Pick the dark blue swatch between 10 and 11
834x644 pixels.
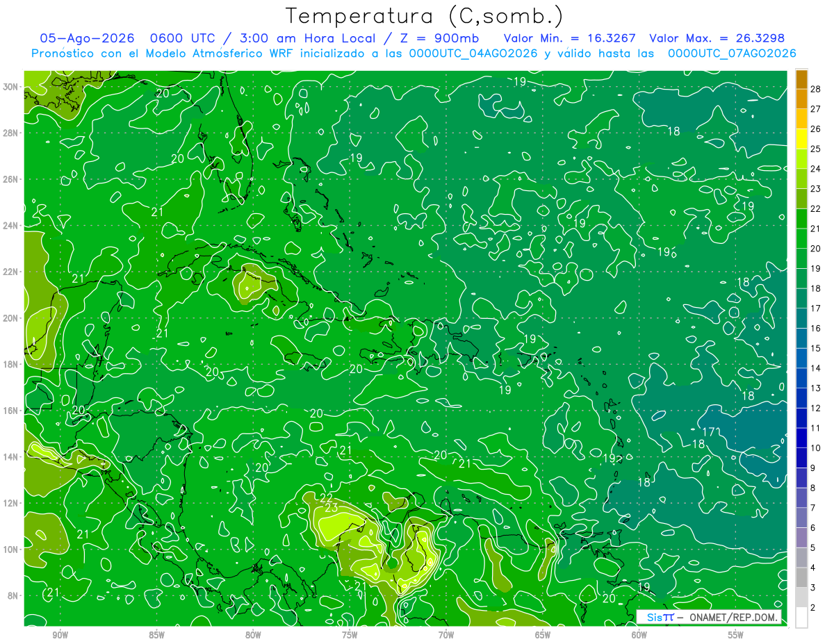[x=801, y=438]
